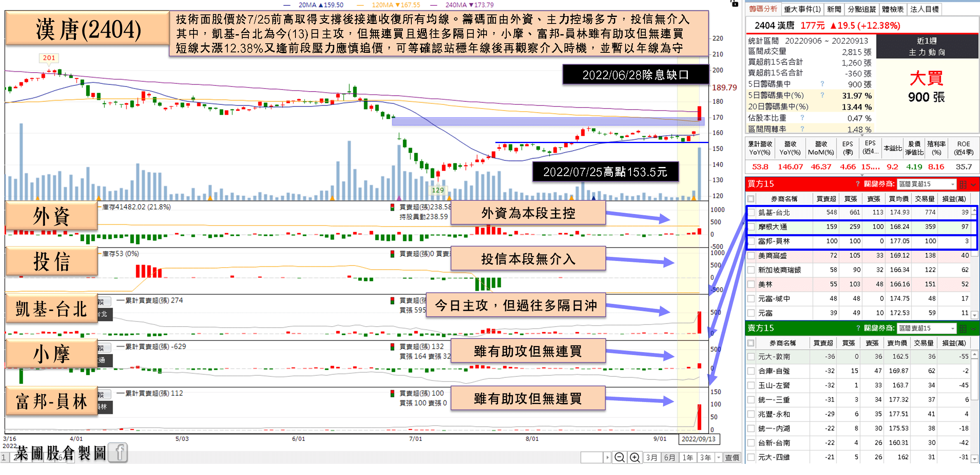Click the Facebook icon beside 菜圖股倉製圖
Image resolution: width=980 pixels, height=475 pixels.
[x=118, y=453]
